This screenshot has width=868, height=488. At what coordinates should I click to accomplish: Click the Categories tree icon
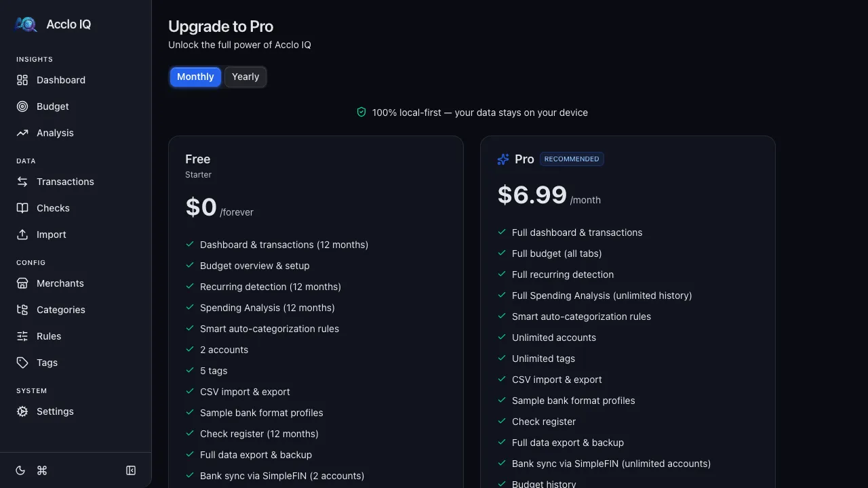(22, 310)
